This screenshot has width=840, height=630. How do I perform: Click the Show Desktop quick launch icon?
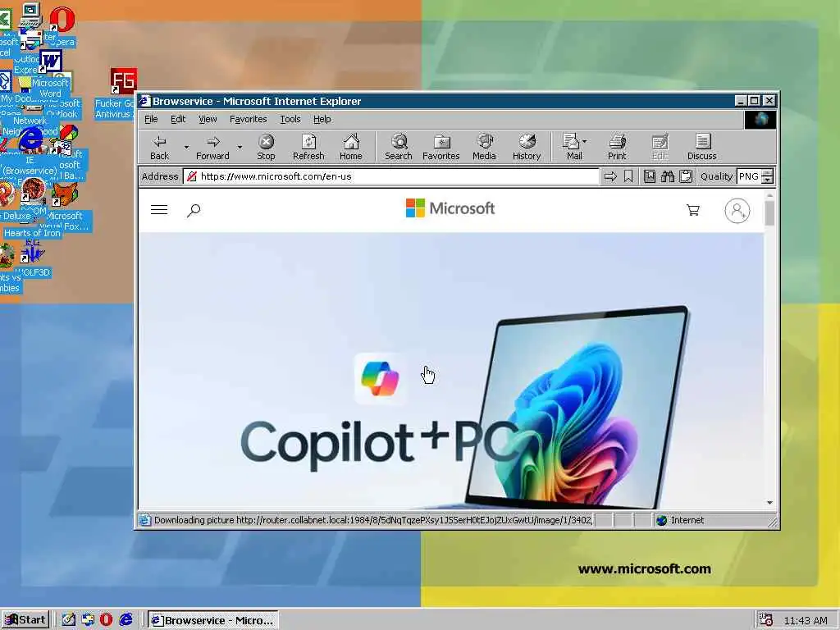(x=68, y=620)
